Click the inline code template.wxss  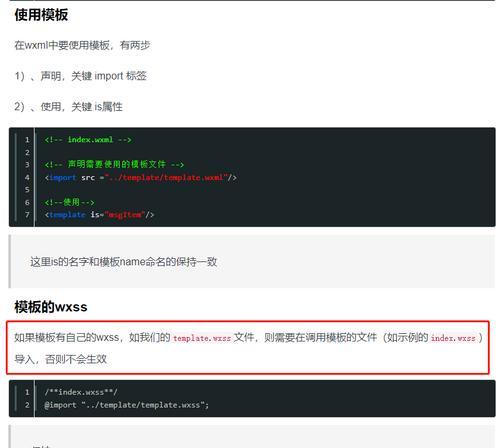click(x=202, y=338)
